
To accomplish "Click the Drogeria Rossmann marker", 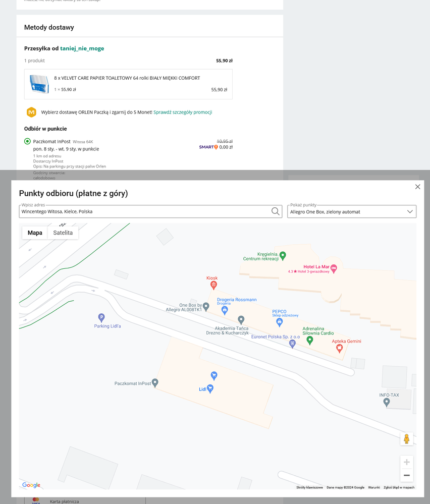I will (x=225, y=310).
